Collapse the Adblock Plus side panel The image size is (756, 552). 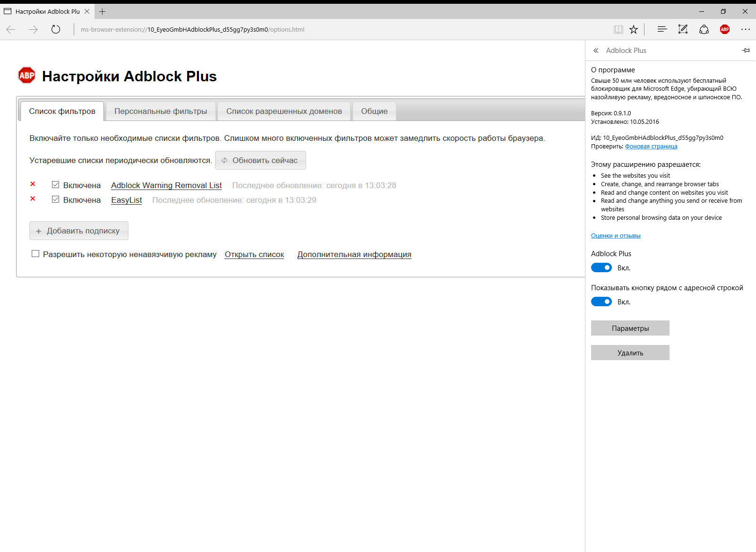595,50
